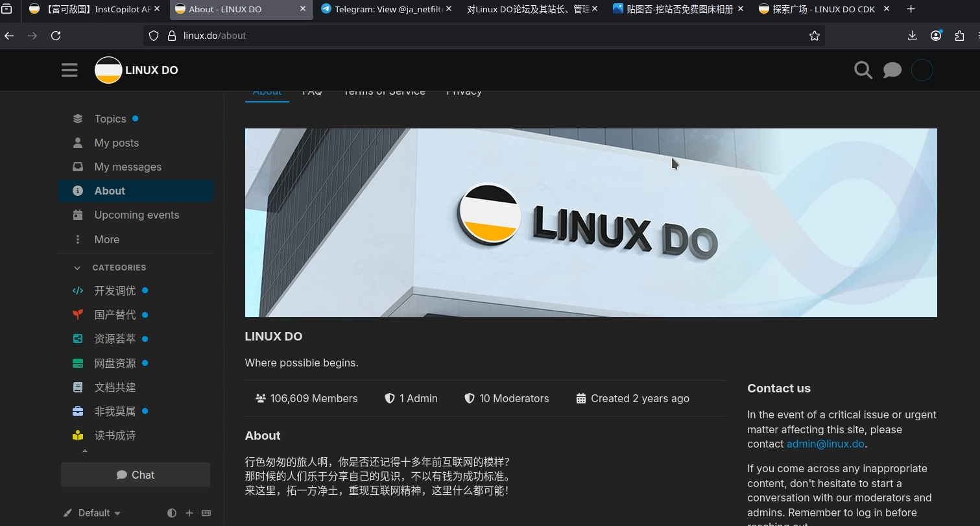Open the 开发调优 category
This screenshot has height=526, width=980.
point(115,291)
